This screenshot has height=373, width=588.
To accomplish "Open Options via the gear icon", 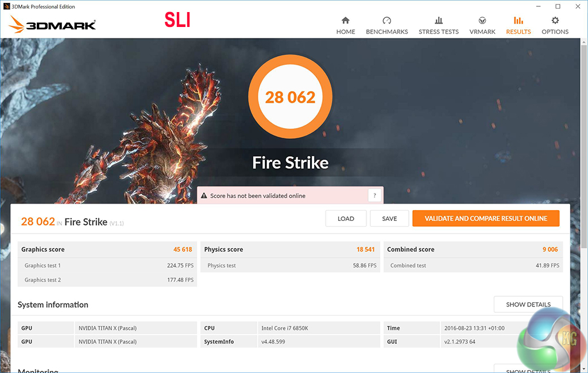I will pyautogui.click(x=555, y=20).
